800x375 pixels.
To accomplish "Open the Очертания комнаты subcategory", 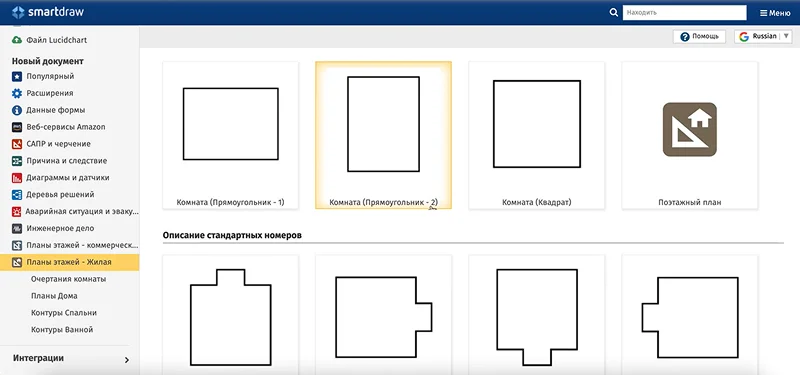I will [68, 280].
